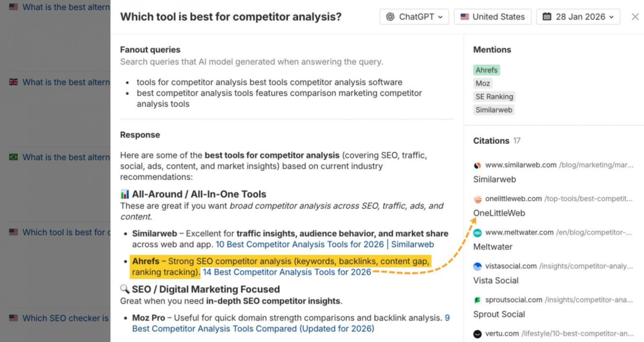Viewport: 644px width, 342px height.
Task: Select the Similarweb mention tag
Action: (494, 110)
